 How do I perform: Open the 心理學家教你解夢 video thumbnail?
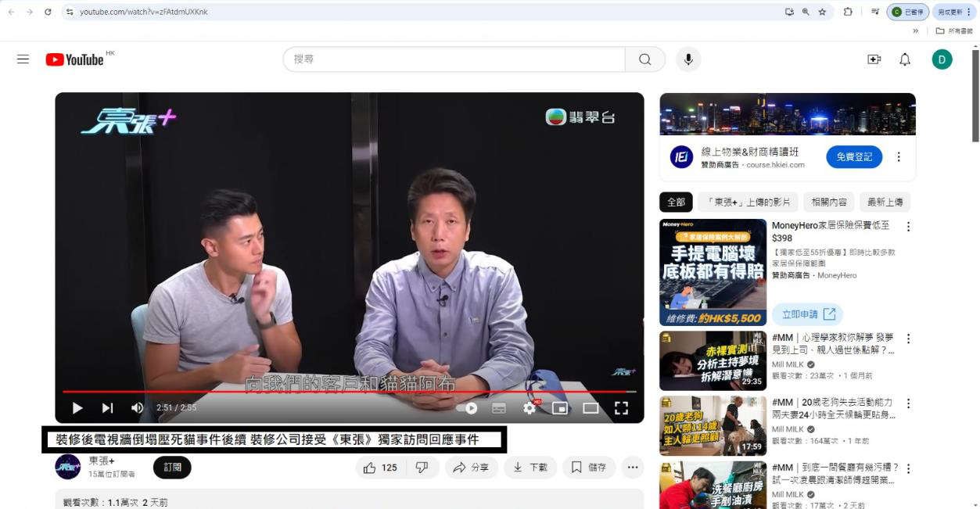pyautogui.click(x=713, y=360)
